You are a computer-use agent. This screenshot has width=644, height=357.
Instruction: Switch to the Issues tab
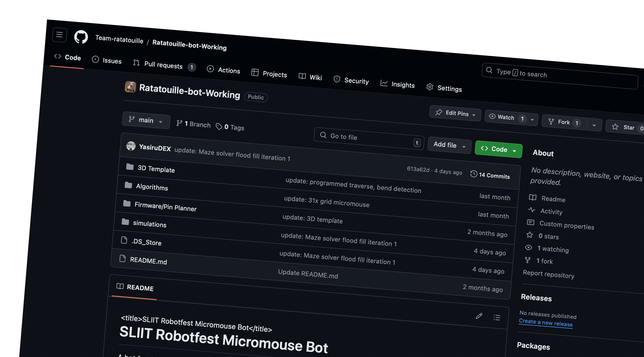point(107,60)
